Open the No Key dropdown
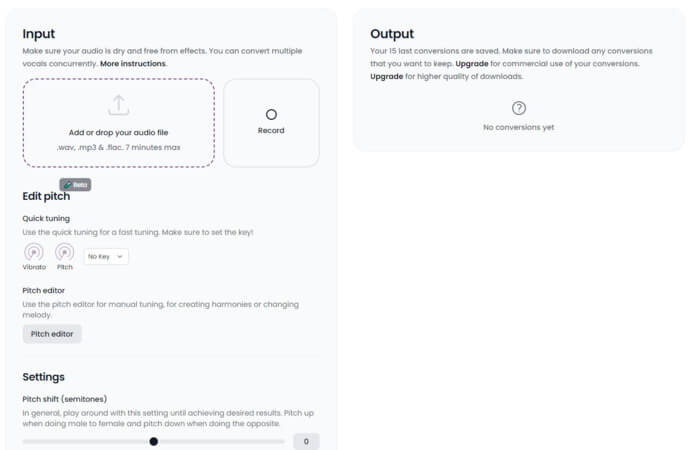 click(107, 257)
